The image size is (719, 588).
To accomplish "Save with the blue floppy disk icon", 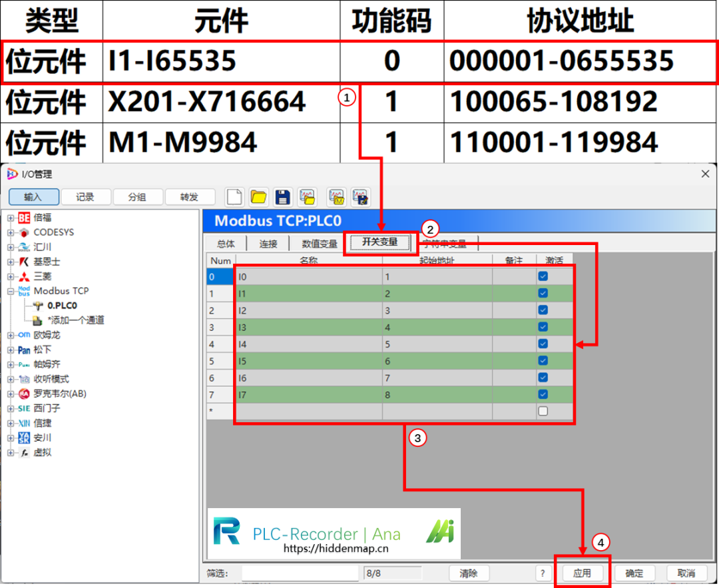I will tap(282, 197).
